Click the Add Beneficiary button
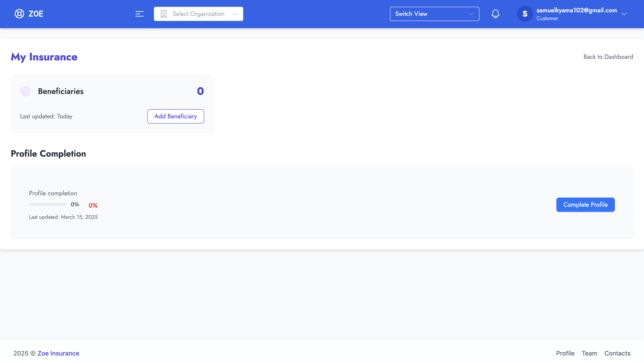Image resolution: width=644 pixels, height=362 pixels. coord(176,116)
